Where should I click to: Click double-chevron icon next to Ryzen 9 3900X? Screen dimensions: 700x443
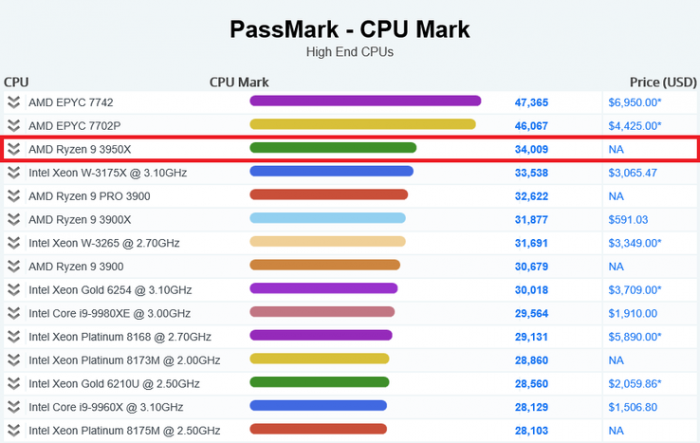click(14, 219)
